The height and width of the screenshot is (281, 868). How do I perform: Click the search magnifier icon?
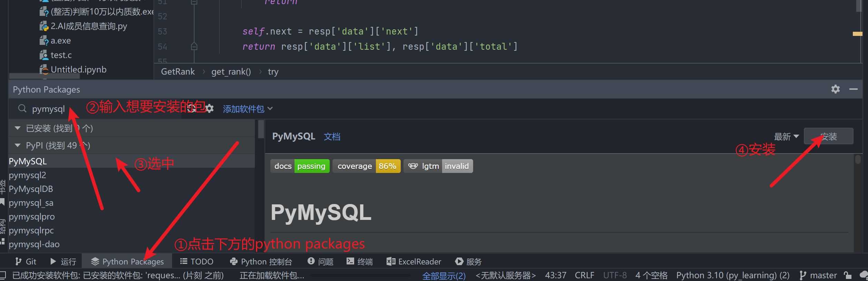(x=22, y=108)
